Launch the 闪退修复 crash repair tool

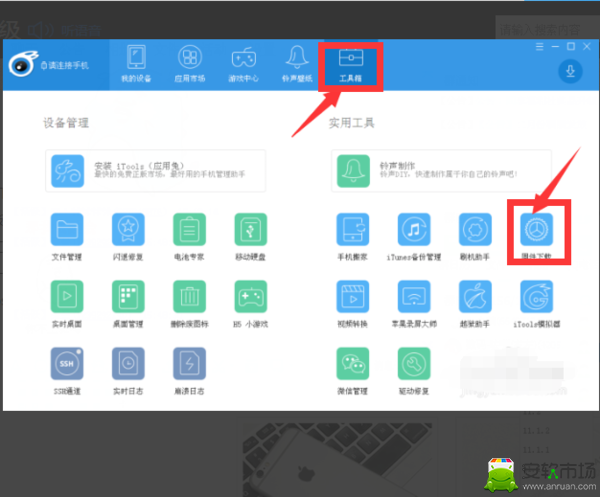[x=128, y=230]
